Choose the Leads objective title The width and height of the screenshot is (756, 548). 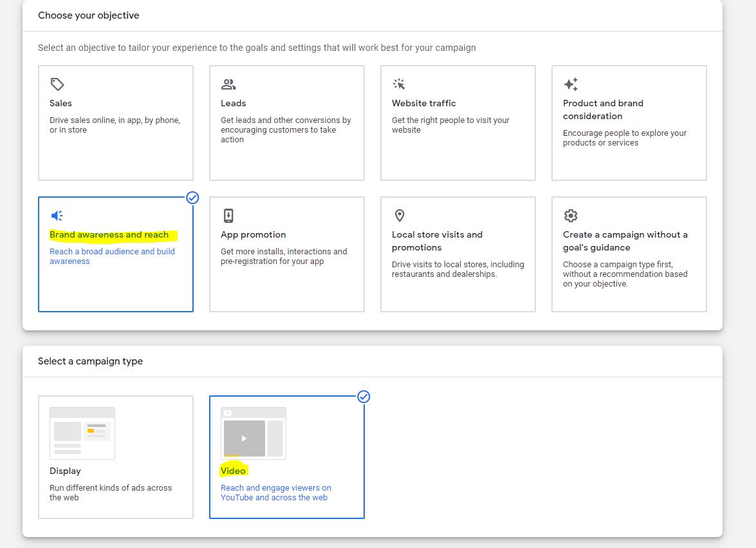[x=234, y=103]
